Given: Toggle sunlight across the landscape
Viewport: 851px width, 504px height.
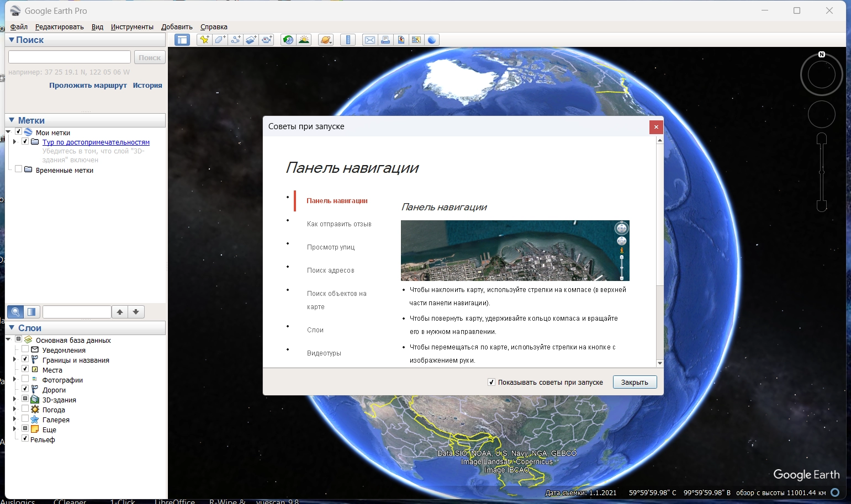Looking at the screenshot, I should 304,40.
